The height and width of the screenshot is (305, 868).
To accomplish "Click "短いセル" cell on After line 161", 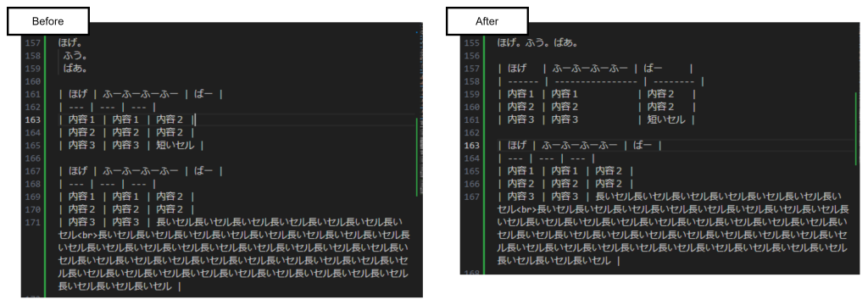I will click(x=666, y=119).
